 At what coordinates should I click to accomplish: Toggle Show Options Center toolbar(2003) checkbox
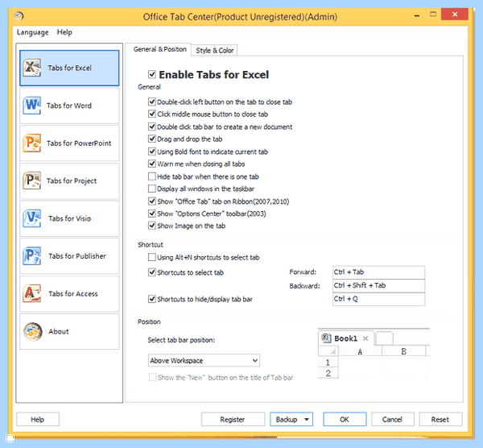(152, 214)
